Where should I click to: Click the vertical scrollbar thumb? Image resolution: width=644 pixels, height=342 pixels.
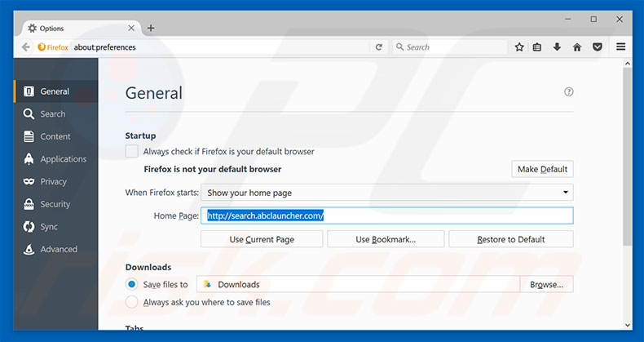point(627,157)
